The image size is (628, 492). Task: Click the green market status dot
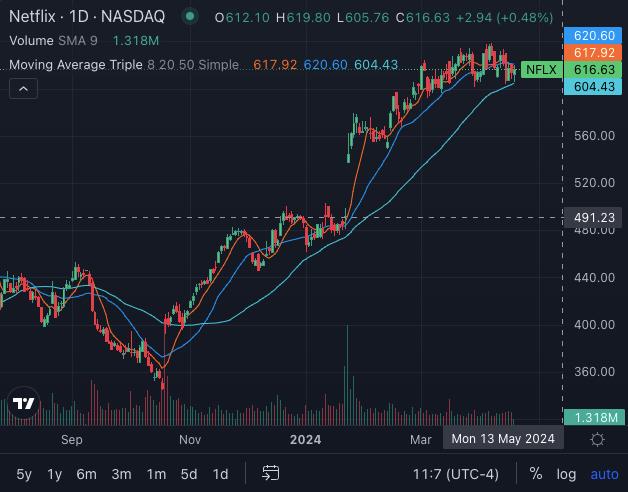192,17
